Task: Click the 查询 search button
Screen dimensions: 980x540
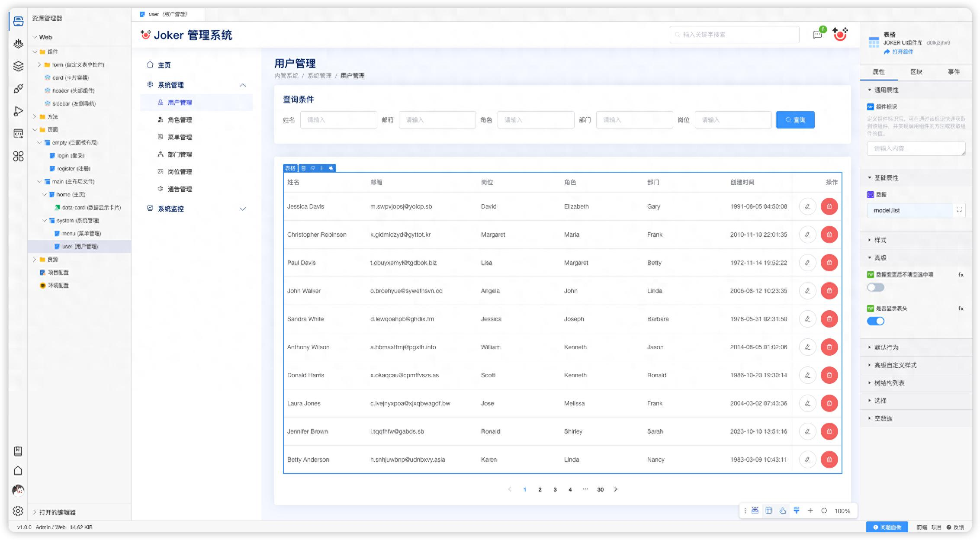Action: pos(795,120)
